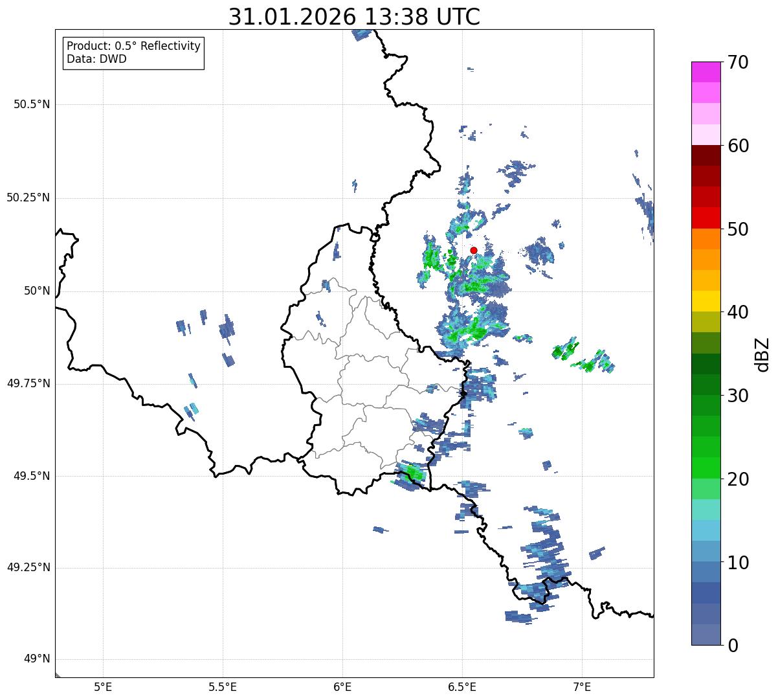The width and height of the screenshot is (778, 700).
Task: Click the latitude label 50.25°N
Action: coord(28,198)
